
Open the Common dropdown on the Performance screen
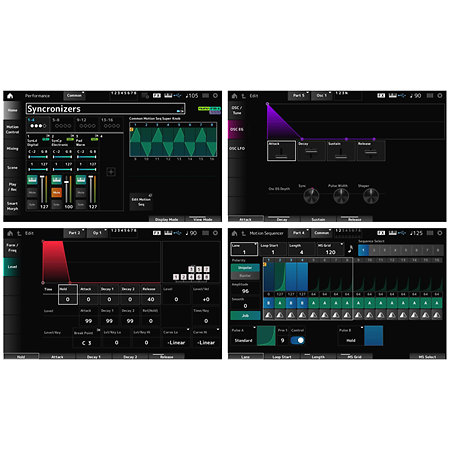74,96
